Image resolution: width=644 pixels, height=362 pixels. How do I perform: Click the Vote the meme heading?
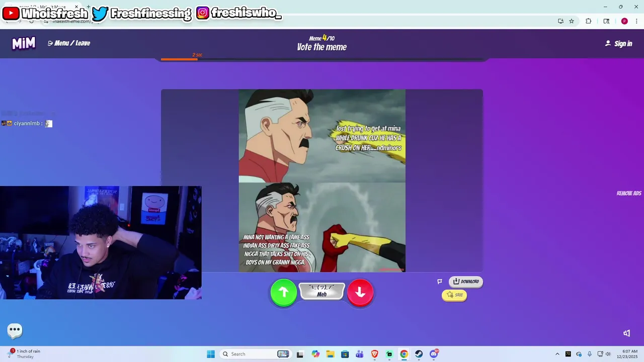pyautogui.click(x=322, y=47)
